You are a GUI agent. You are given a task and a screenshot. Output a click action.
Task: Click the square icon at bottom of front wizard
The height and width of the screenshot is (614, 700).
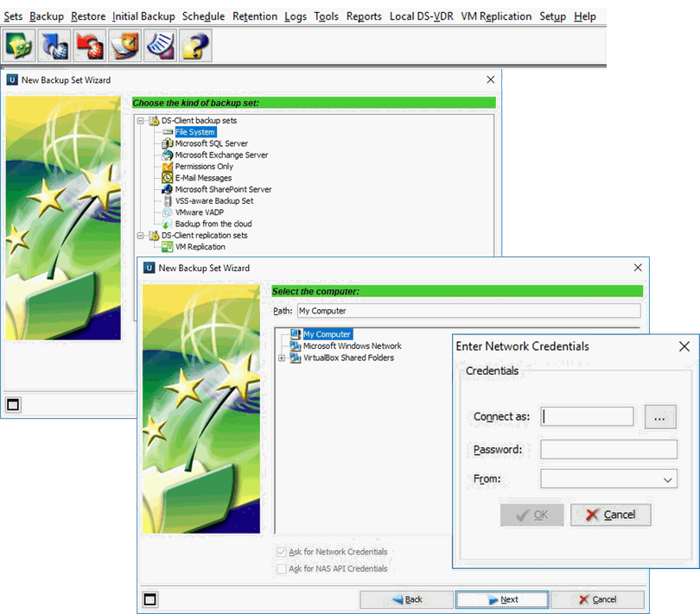tap(150, 599)
